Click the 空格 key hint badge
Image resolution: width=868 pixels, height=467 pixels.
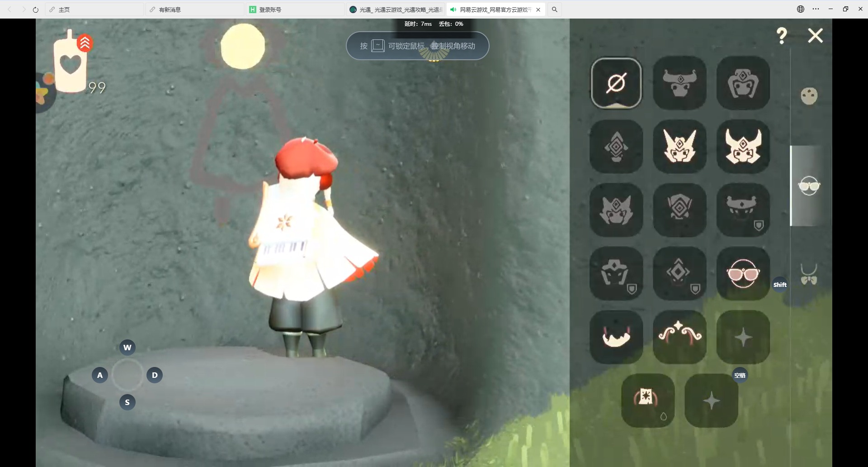point(740,375)
